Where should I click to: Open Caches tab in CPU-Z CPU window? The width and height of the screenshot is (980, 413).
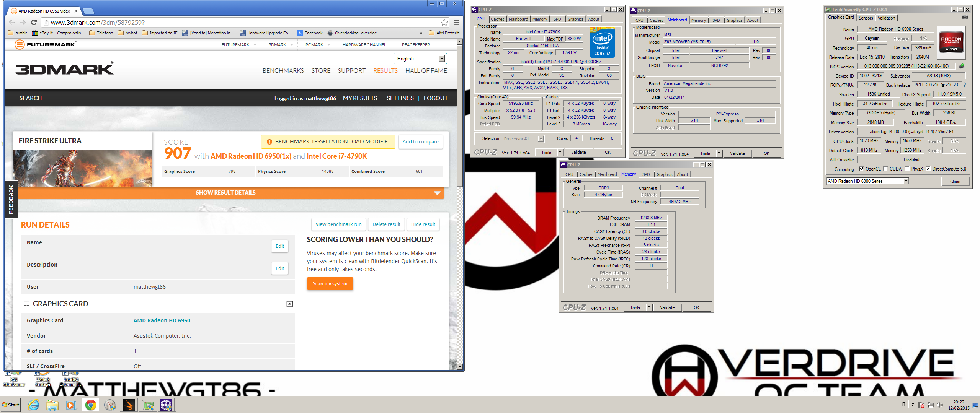pos(497,19)
